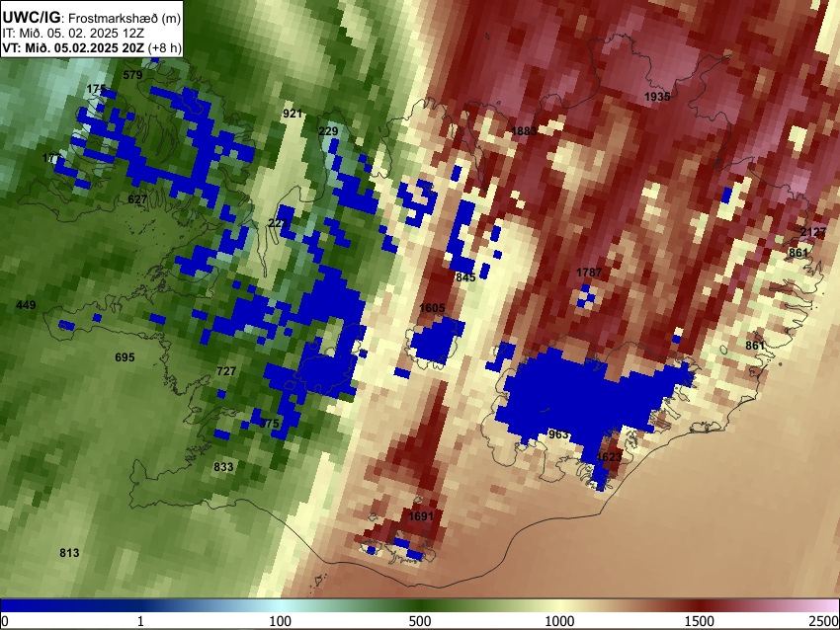Click the map value 1787
The image size is (840, 630).
tap(589, 273)
